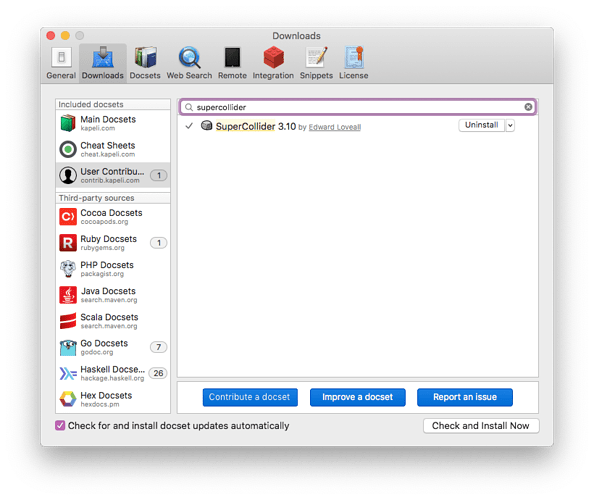Click Haskell Docsets badge count 26
This screenshot has width=594, height=500.
pos(158,373)
